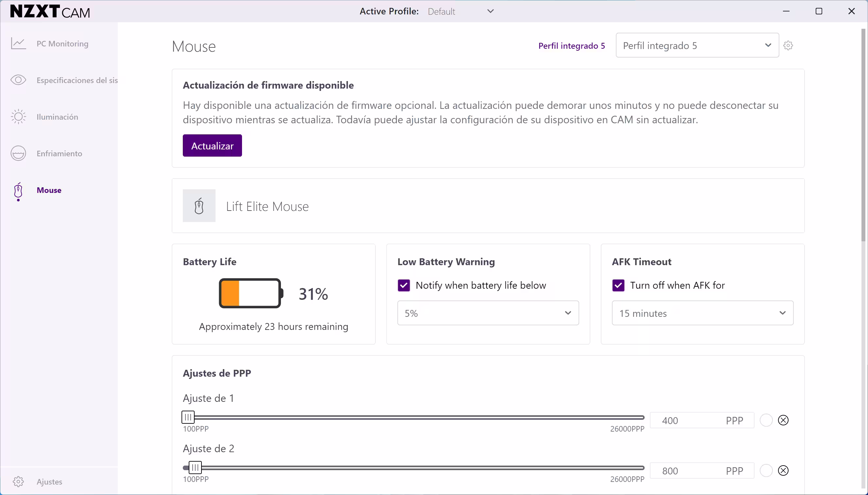Click the Iluminación sun icon
868x495 pixels.
tap(18, 117)
